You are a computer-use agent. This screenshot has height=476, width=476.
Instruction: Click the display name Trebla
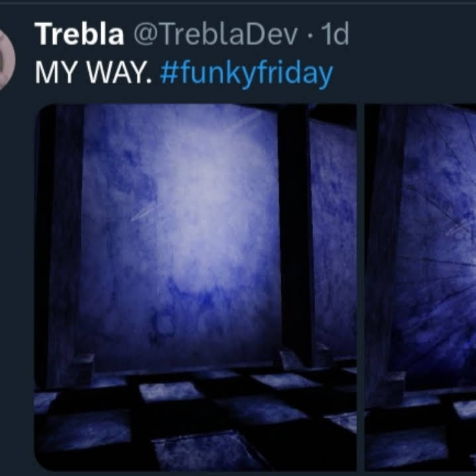pyautogui.click(x=79, y=34)
